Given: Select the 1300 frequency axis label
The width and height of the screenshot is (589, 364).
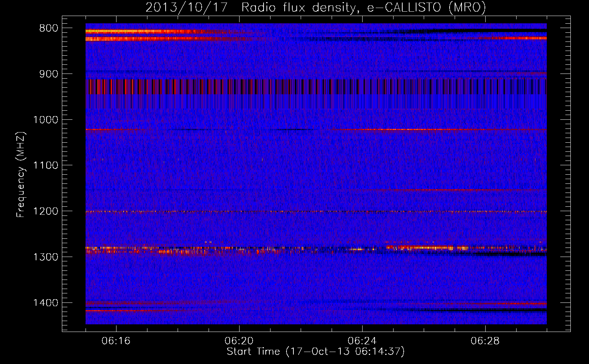Looking at the screenshot, I should tap(46, 257).
